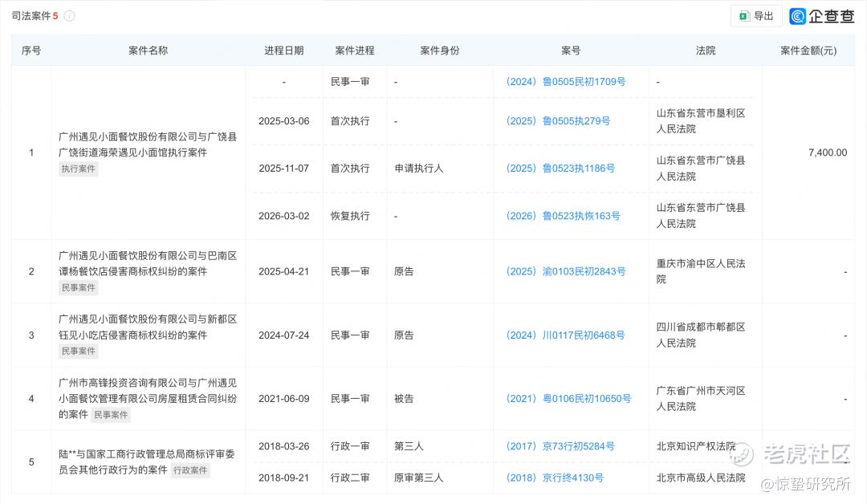Open case number (2025)鲁0523执1186号
This screenshot has width=867, height=504.
(x=560, y=169)
